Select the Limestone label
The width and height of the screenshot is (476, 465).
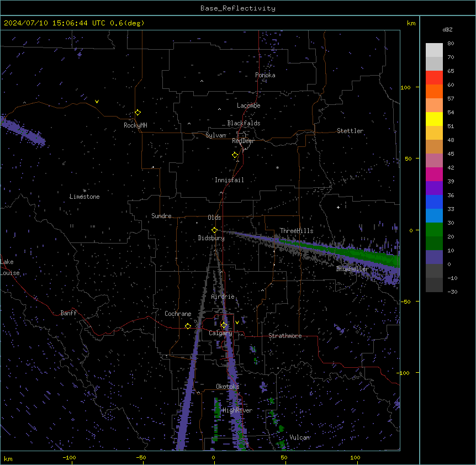[84, 197]
